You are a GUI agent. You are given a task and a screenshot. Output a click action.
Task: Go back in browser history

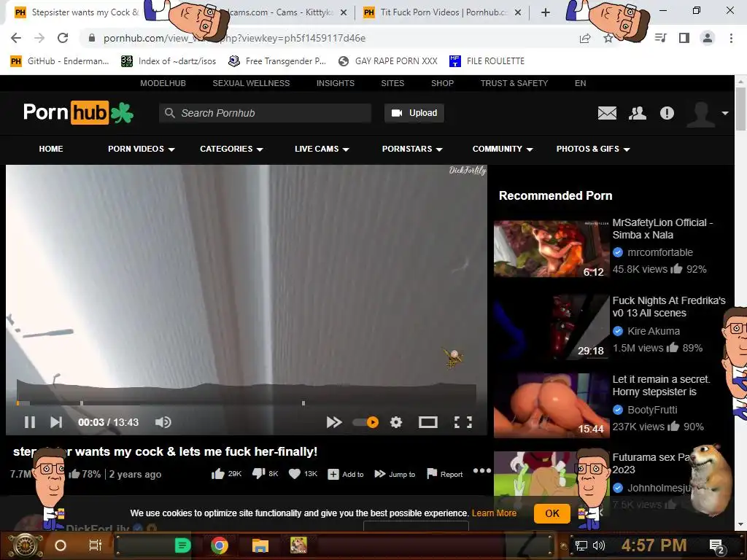coord(16,38)
